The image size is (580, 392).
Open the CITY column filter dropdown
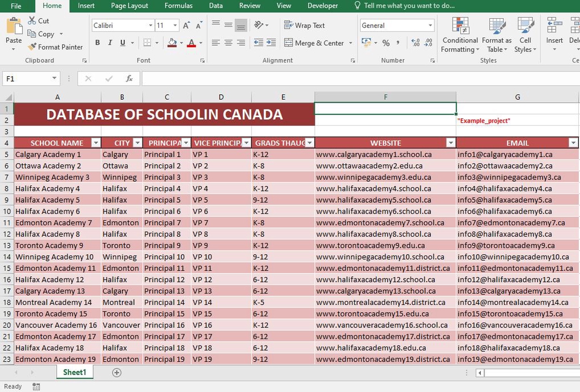pos(137,143)
